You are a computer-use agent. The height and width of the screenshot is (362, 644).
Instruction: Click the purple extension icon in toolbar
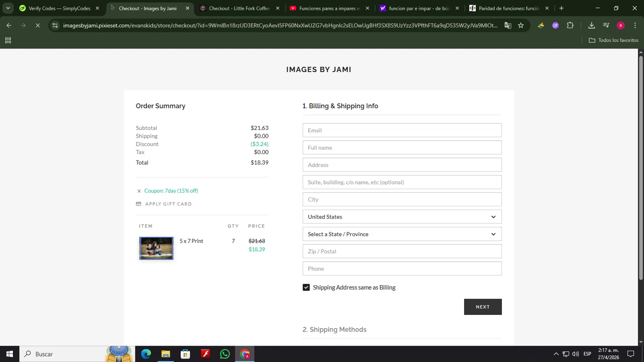point(556,26)
